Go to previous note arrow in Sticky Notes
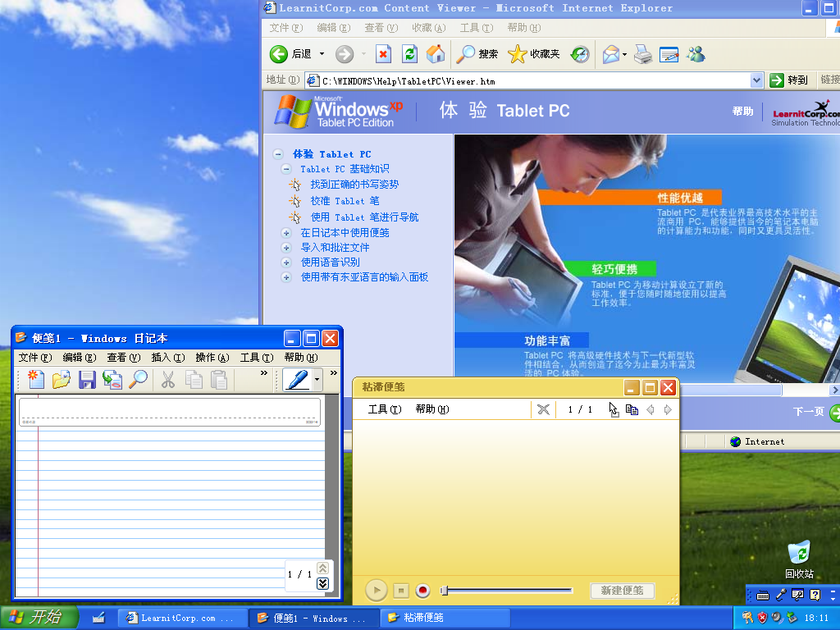 pos(651,410)
